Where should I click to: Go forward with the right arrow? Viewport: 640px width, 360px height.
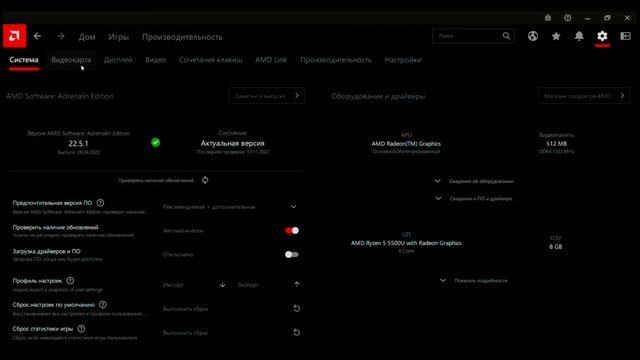[x=61, y=36]
